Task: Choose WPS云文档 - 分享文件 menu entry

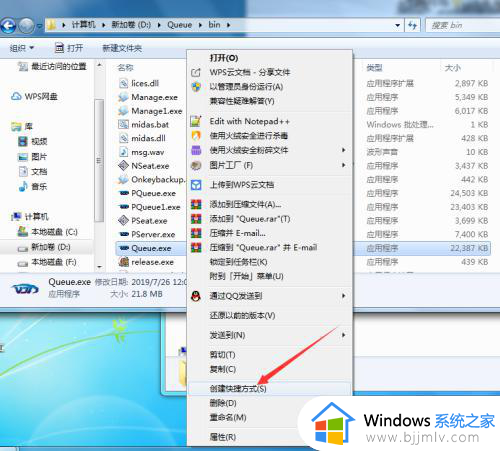Action: tap(269, 72)
